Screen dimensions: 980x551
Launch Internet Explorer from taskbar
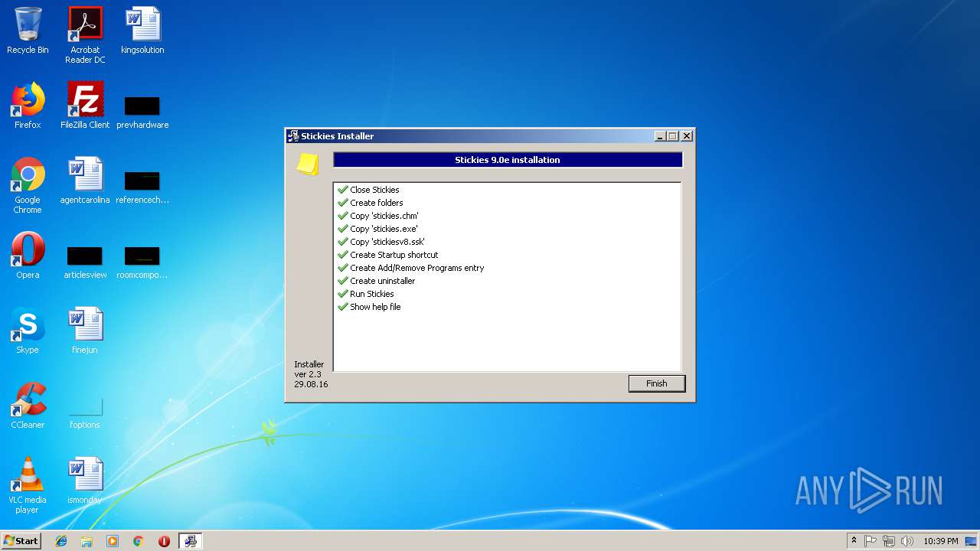tap(61, 541)
